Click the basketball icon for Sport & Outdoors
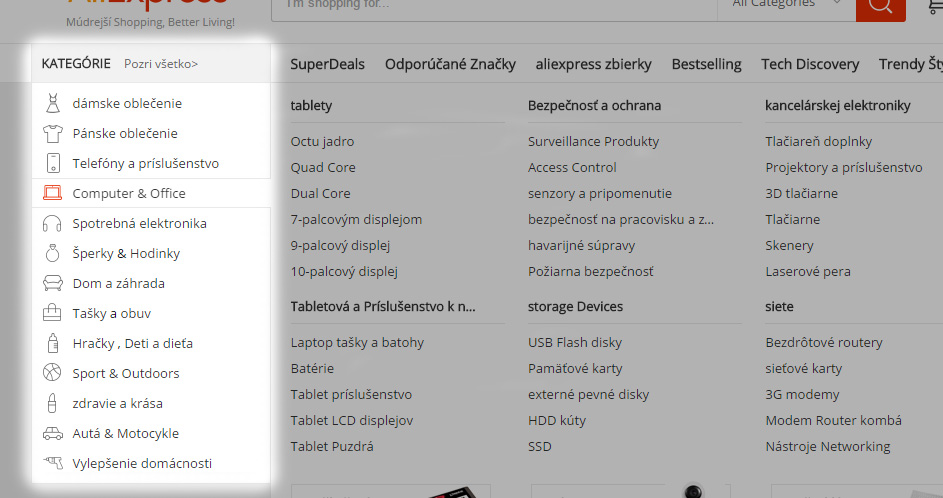 tap(52, 373)
